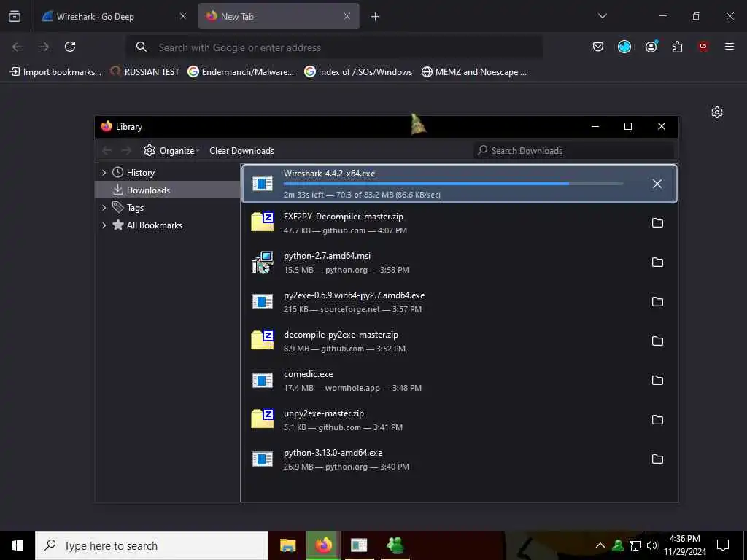Viewport: 747px width, 560px height.
Task: Click Clear Downloads button
Action: pyautogui.click(x=241, y=150)
